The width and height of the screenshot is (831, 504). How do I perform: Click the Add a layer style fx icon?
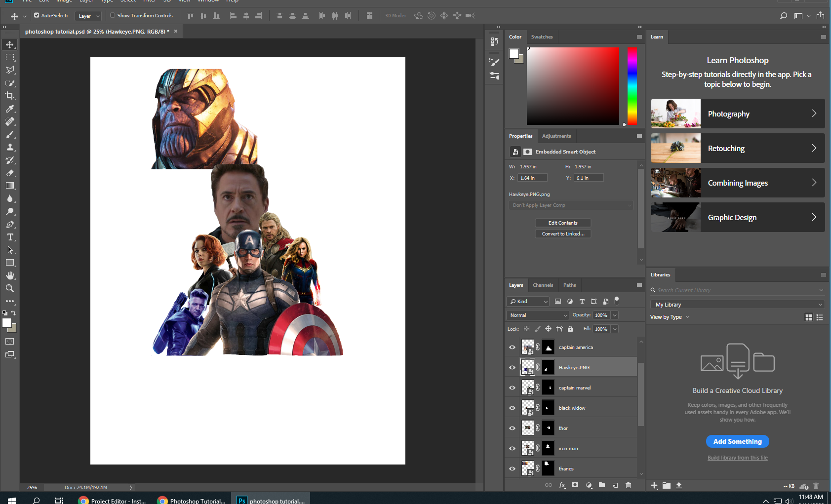click(x=562, y=485)
